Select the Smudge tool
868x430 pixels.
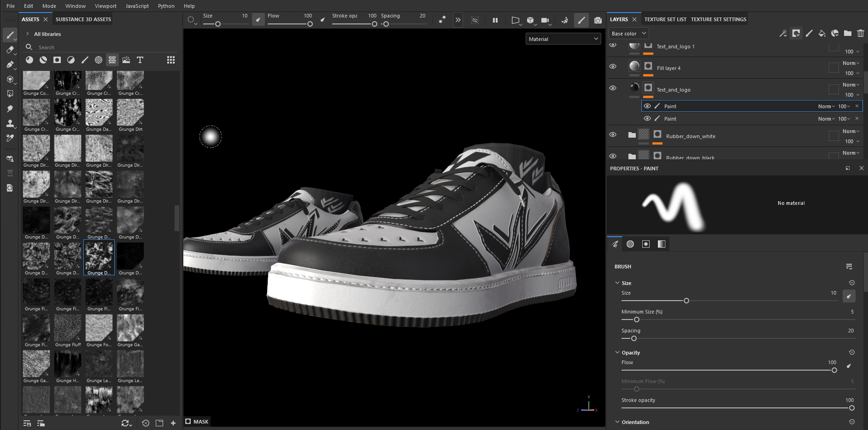click(10, 109)
